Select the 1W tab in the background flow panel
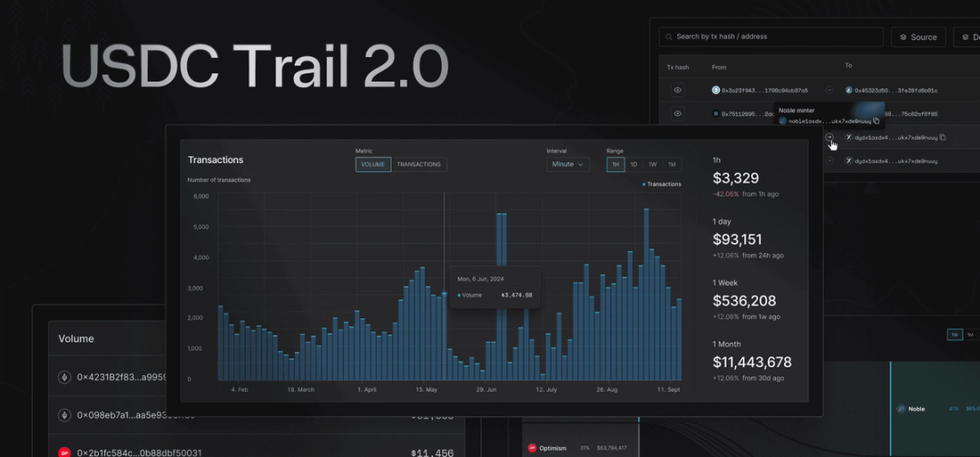980x457 pixels. tap(955, 335)
